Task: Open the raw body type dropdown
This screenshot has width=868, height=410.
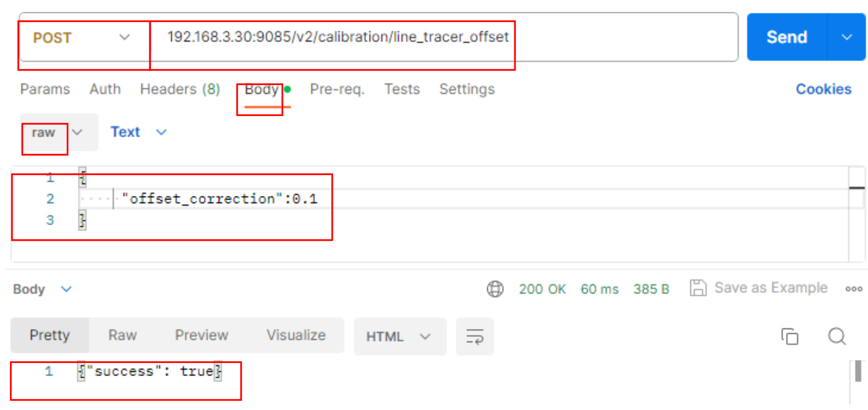Action: tap(77, 132)
